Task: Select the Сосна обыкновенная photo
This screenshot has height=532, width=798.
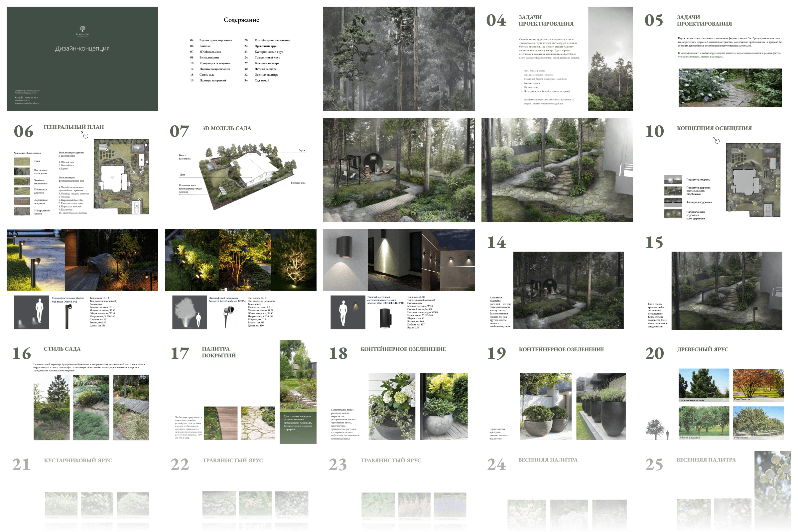Action: [703, 383]
